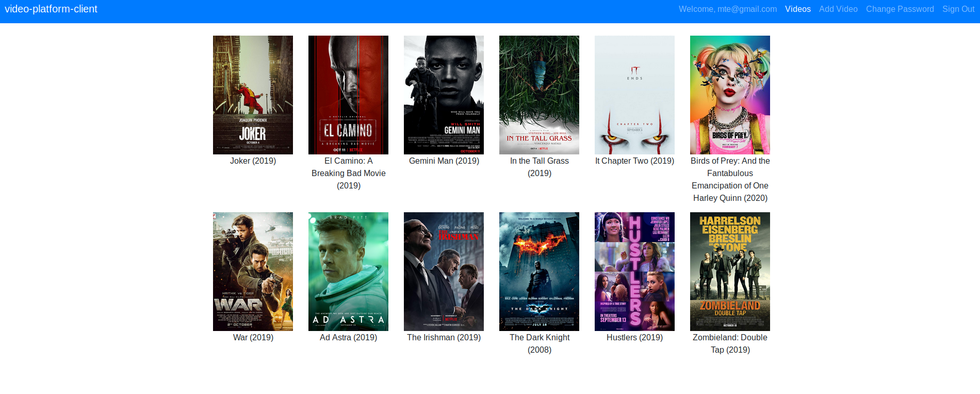Open the Birds of Prey poster

point(730,95)
